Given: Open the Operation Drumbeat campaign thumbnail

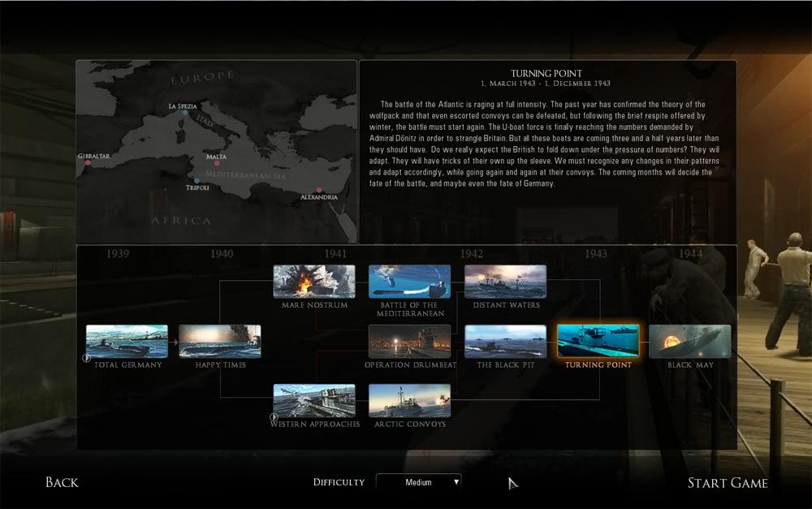Looking at the screenshot, I should click(x=409, y=341).
